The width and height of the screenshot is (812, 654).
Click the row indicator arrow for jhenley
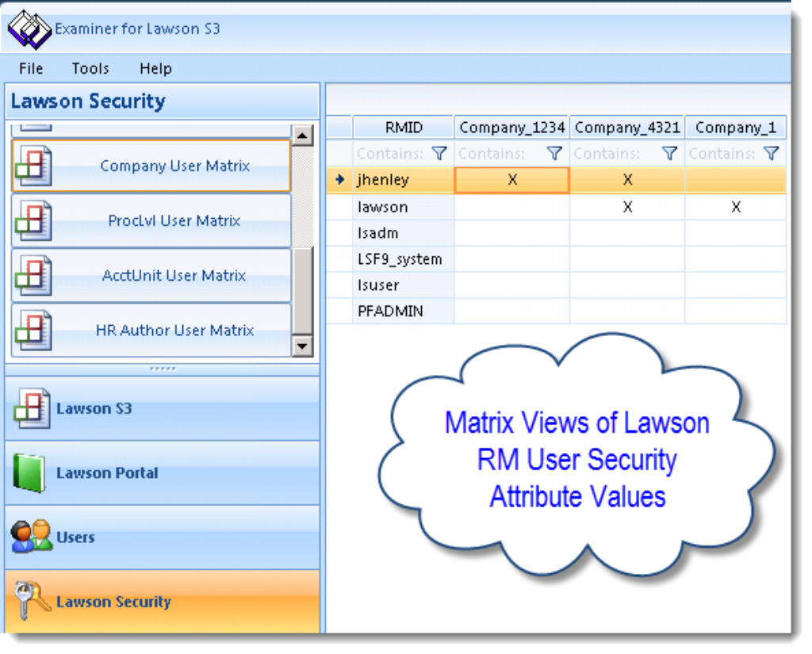tap(339, 180)
